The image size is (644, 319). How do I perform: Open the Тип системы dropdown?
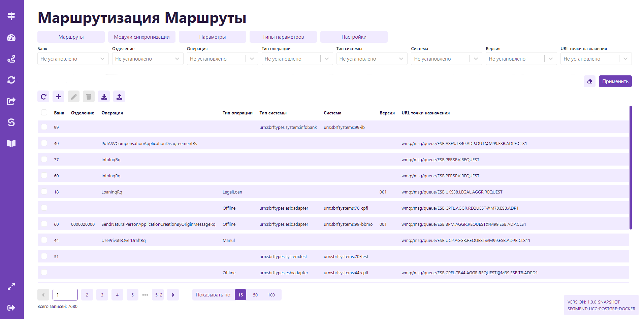pyautogui.click(x=401, y=59)
